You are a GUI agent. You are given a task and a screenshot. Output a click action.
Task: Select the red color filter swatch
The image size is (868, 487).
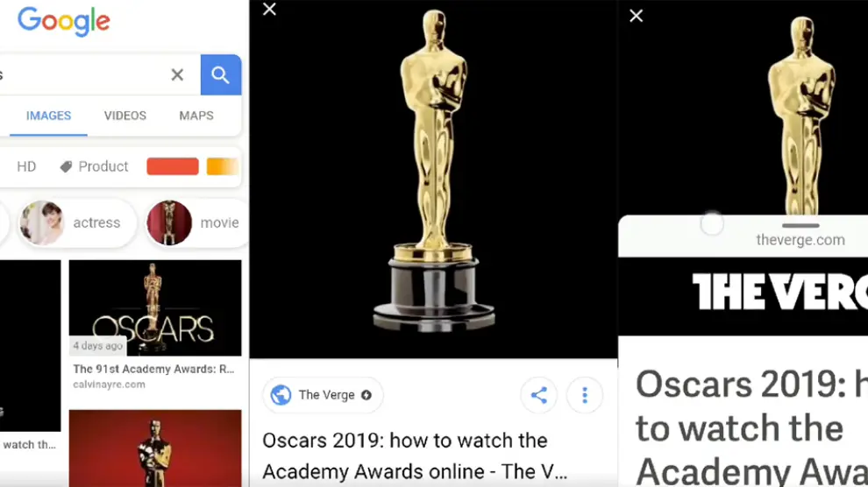[173, 166]
